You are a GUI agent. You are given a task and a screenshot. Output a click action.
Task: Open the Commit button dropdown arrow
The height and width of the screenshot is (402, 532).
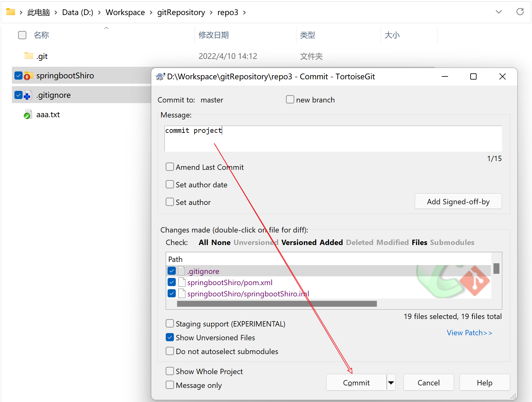click(391, 383)
